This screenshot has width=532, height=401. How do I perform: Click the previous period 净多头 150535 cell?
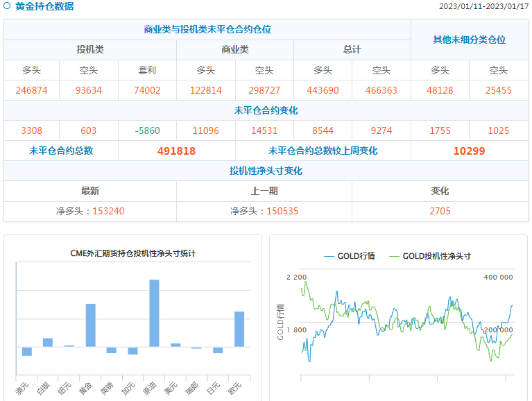click(x=264, y=211)
